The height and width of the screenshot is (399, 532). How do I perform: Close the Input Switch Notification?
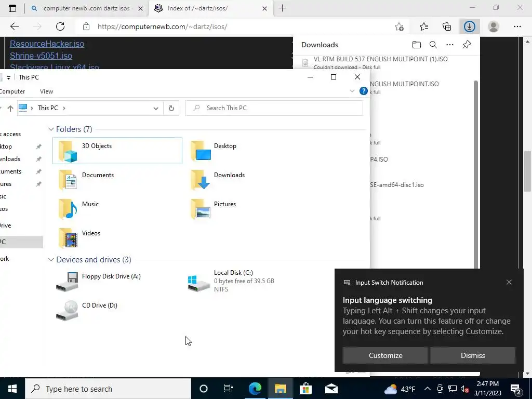[509, 282]
